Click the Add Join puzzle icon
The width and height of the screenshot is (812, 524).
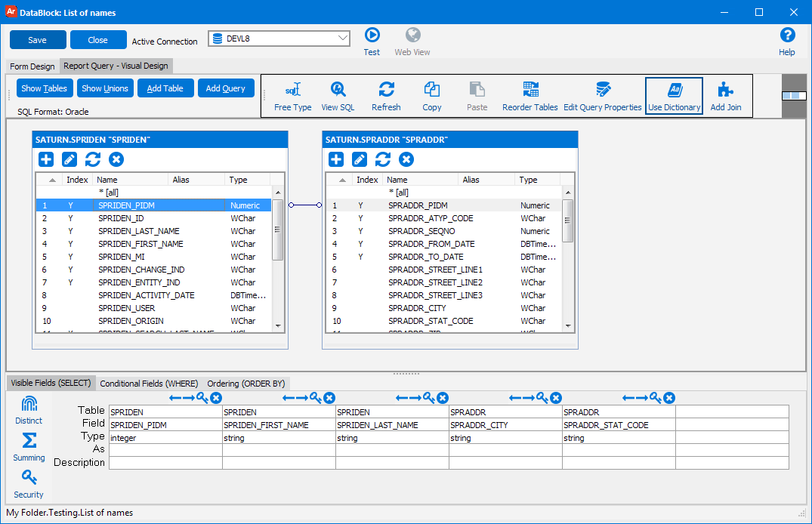tap(726, 90)
